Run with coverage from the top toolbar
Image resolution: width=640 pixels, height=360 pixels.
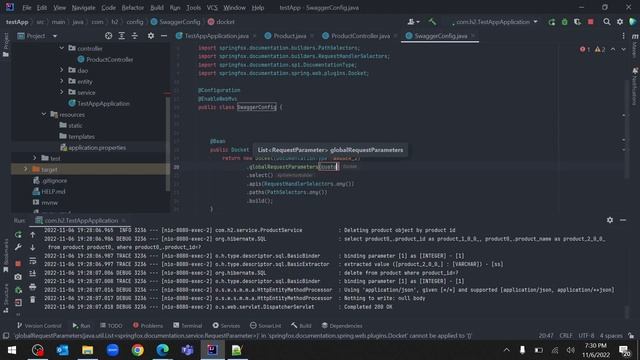coord(577,22)
